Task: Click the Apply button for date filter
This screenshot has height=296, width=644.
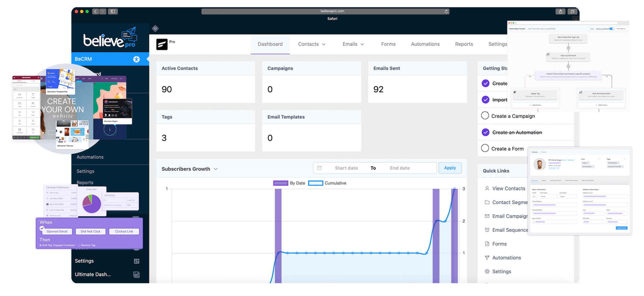Action: click(450, 168)
